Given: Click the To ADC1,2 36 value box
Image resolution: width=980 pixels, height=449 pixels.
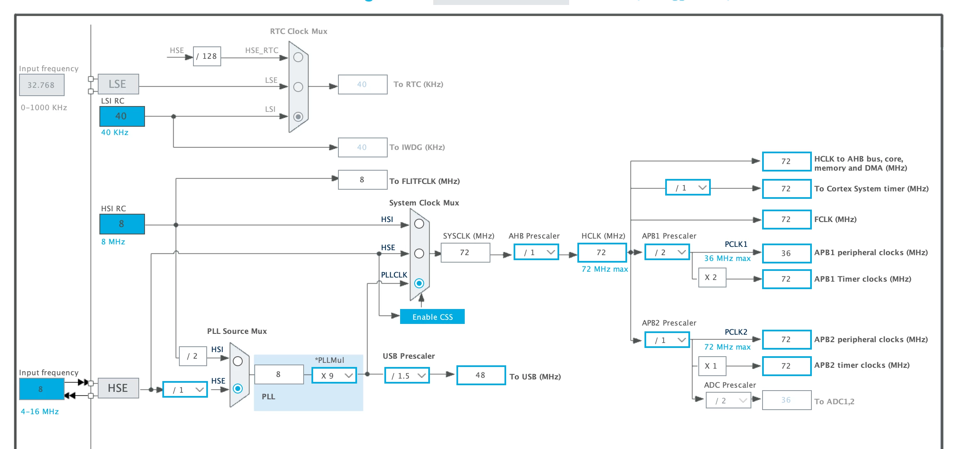Looking at the screenshot, I should 787,400.
